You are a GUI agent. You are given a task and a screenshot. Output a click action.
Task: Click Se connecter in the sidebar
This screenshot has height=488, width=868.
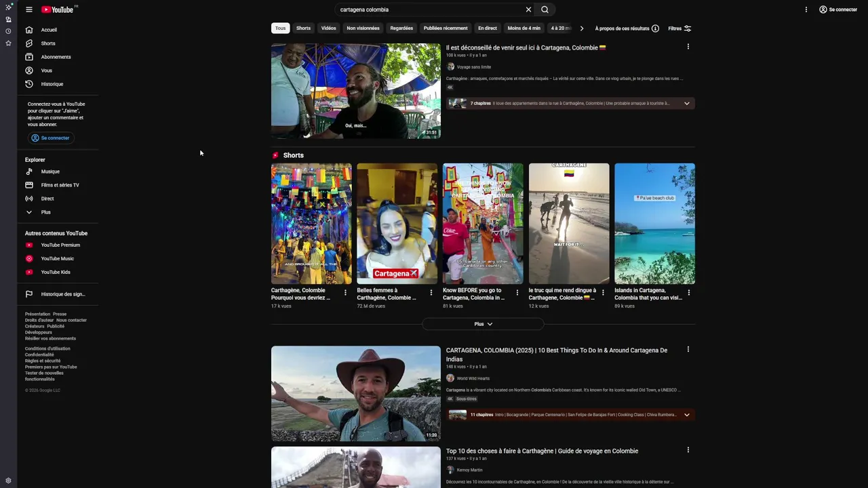tap(51, 138)
